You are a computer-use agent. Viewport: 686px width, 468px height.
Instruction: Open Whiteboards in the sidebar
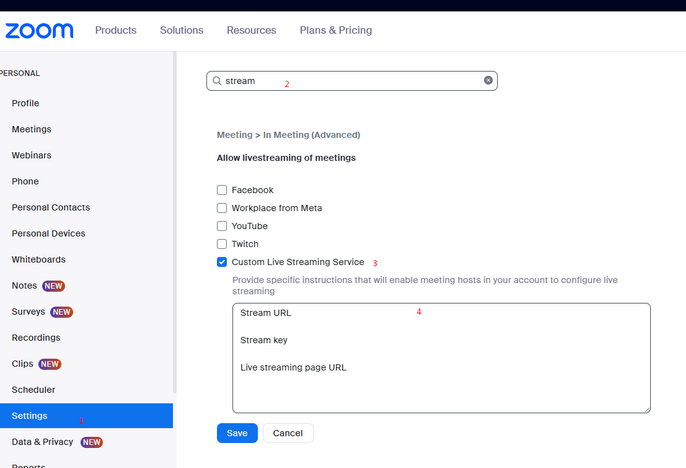pyautogui.click(x=38, y=260)
